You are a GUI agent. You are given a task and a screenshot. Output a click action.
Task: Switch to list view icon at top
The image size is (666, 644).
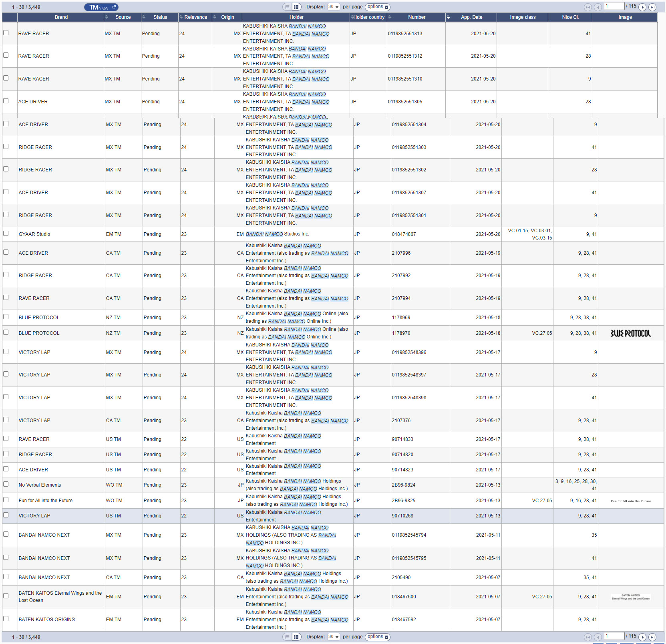[287, 7]
